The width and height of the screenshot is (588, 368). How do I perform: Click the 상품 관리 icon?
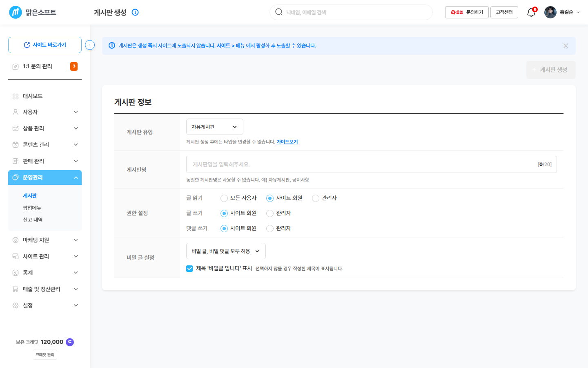click(16, 128)
